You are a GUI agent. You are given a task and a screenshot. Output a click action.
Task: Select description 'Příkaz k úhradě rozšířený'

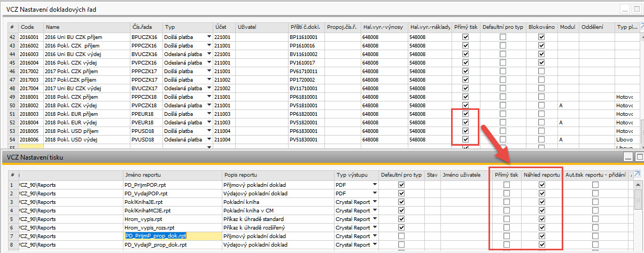tap(278, 227)
